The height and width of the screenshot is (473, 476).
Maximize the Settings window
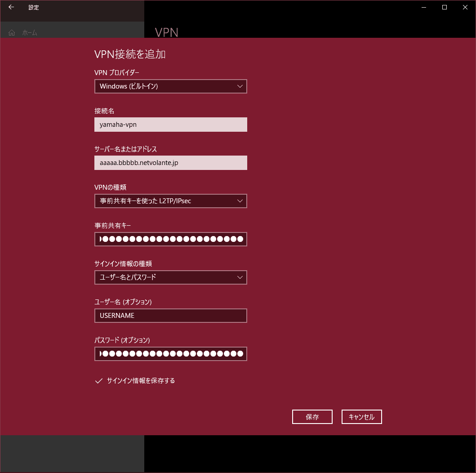(x=445, y=7)
